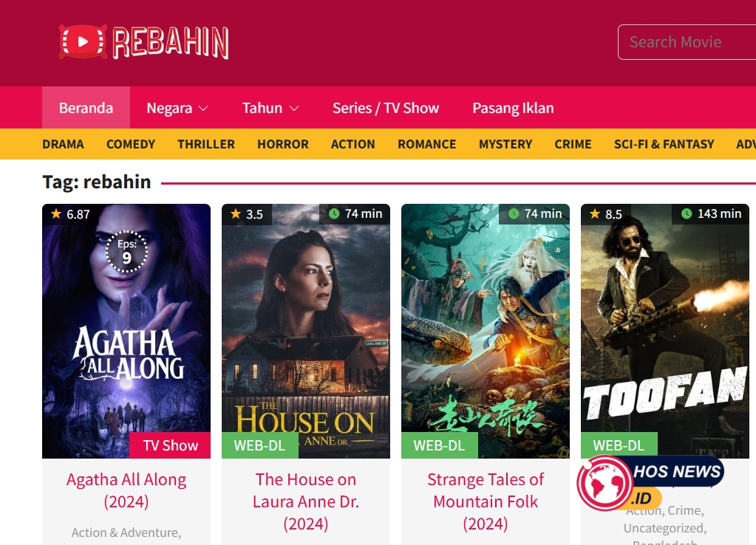Screen dimensions: 756x545
Task: Click WEB-DL badge on Strange Tales poster
Action: [x=439, y=445]
